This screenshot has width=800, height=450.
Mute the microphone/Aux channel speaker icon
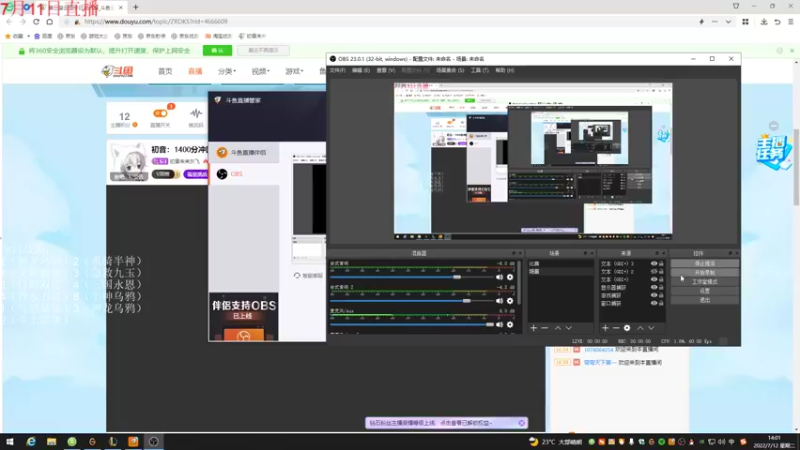point(499,324)
